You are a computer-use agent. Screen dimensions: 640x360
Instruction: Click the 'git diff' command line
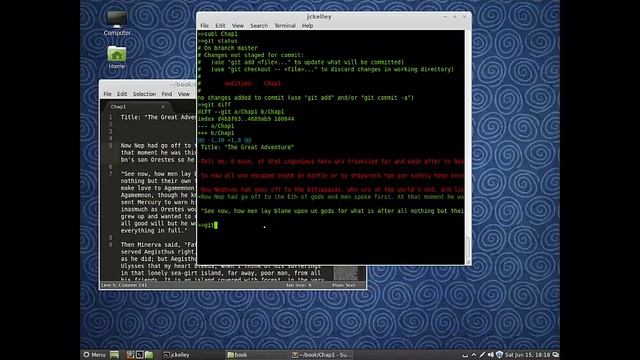click(x=214, y=104)
